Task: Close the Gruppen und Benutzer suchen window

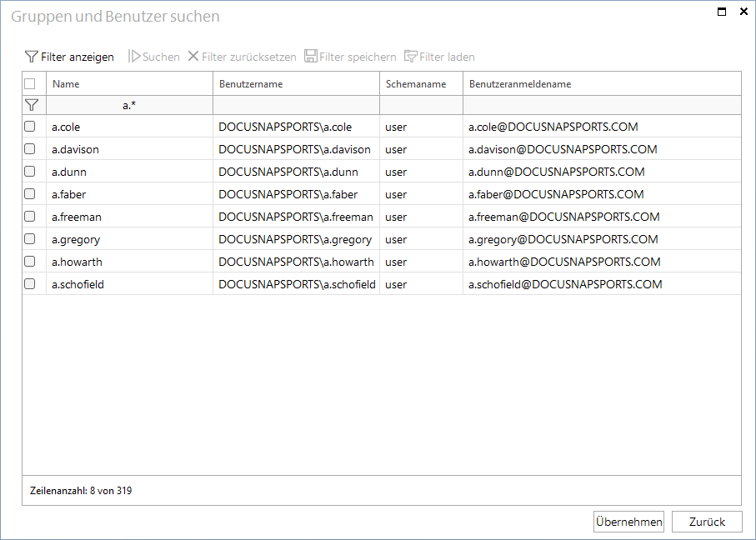Action: point(743,12)
